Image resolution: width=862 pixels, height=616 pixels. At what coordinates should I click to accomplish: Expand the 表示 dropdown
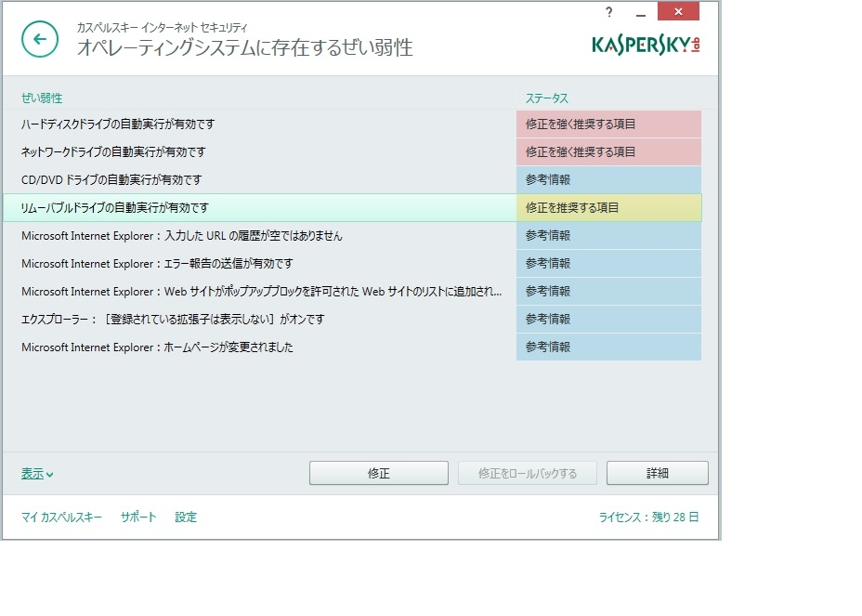pos(37,474)
